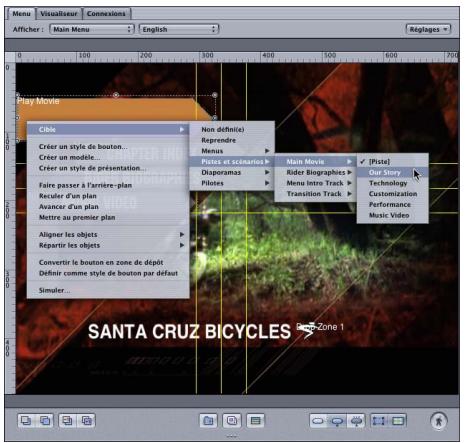
Task: Choose Créer un style de bouton
Action: (108, 146)
